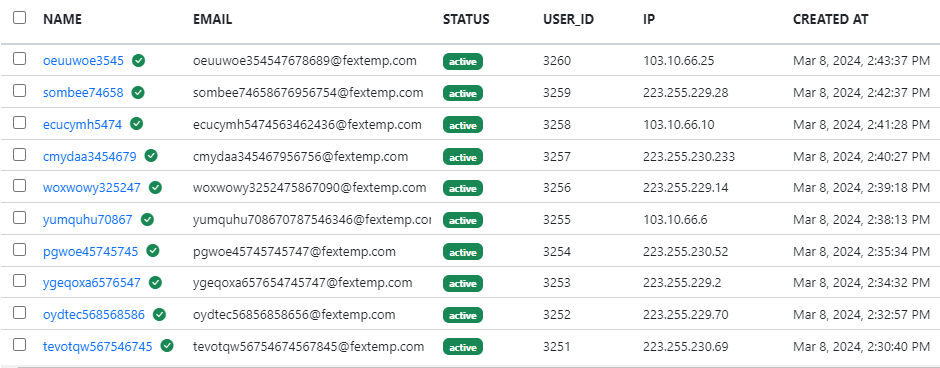Screen dimensions: 940x368
Task: Select the checkbox for user 3255 row
Action: [20, 218]
